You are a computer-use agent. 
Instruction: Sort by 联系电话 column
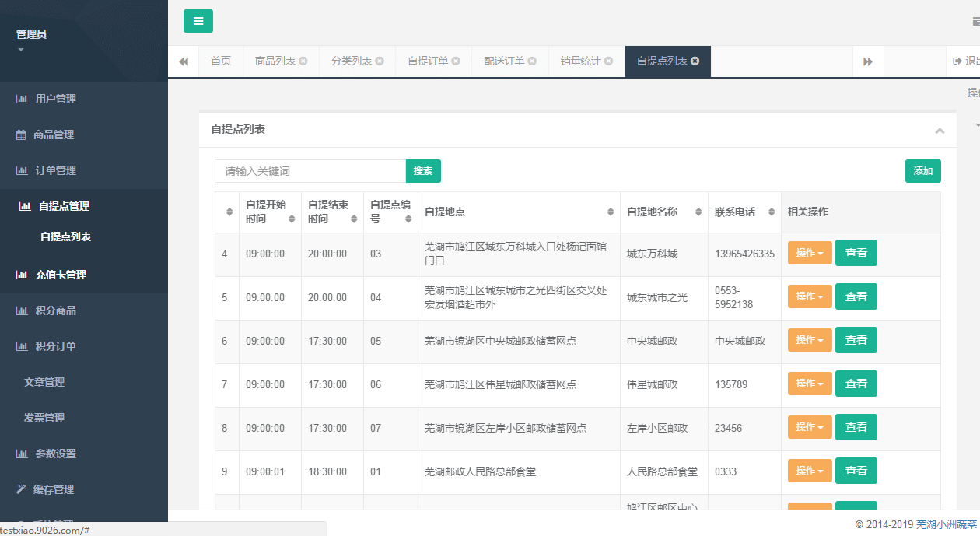pyautogui.click(x=771, y=212)
